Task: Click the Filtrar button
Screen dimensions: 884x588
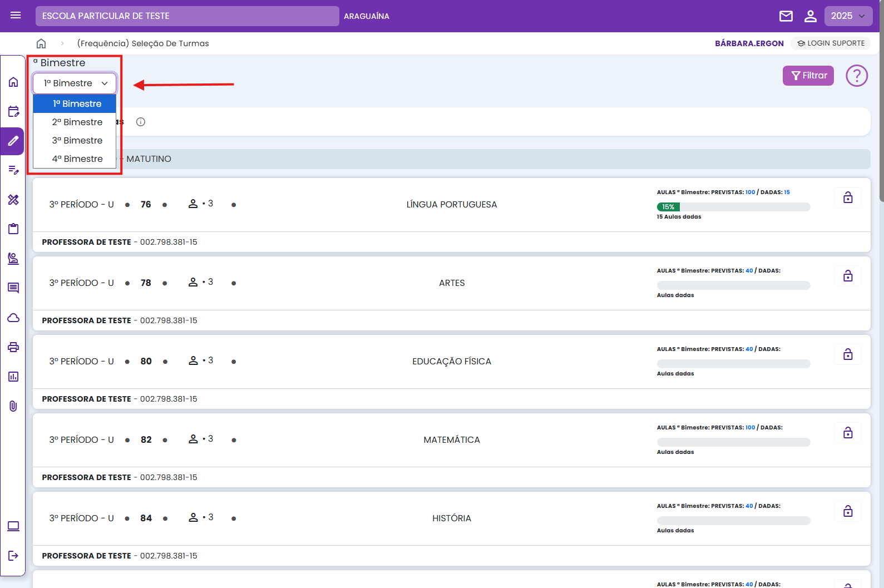Action: 808,76
